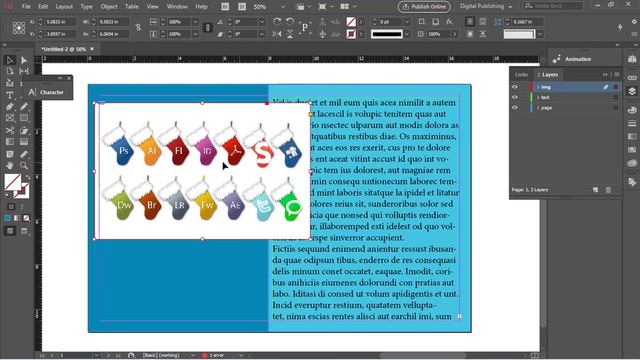Select the Scissors tool
This screenshot has width=640, height=360.
10,131
